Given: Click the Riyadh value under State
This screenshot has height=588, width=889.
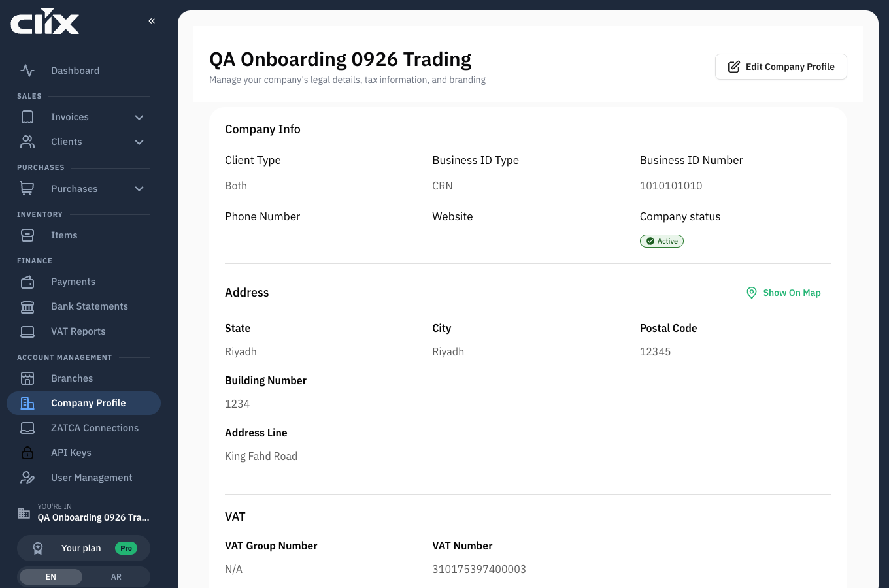Looking at the screenshot, I should 241,351.
